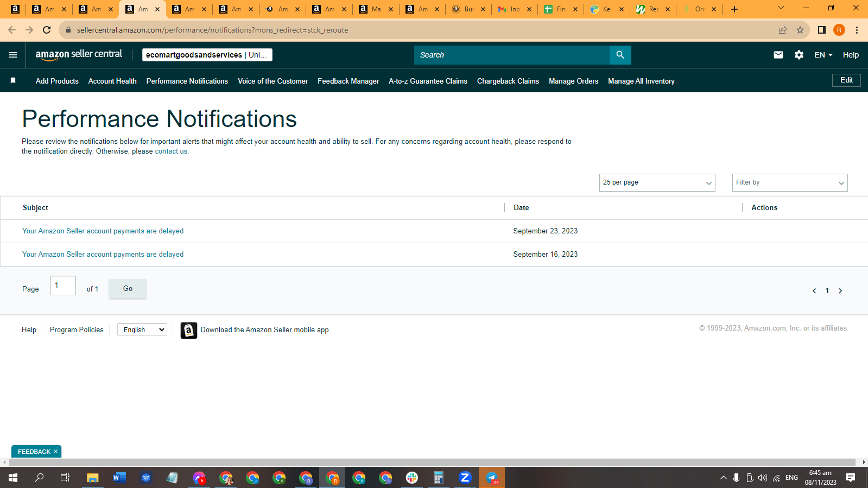The width and height of the screenshot is (868, 488).
Task: Click the magnifier search button
Action: click(x=620, y=55)
